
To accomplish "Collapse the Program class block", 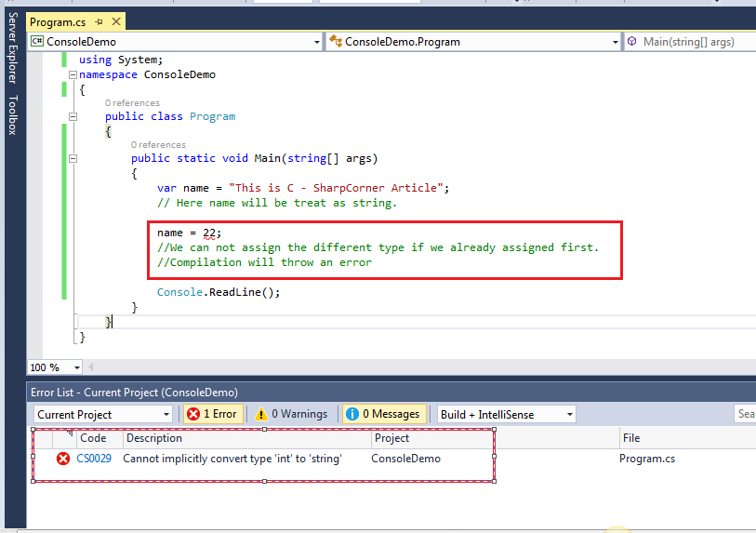I will click(73, 116).
